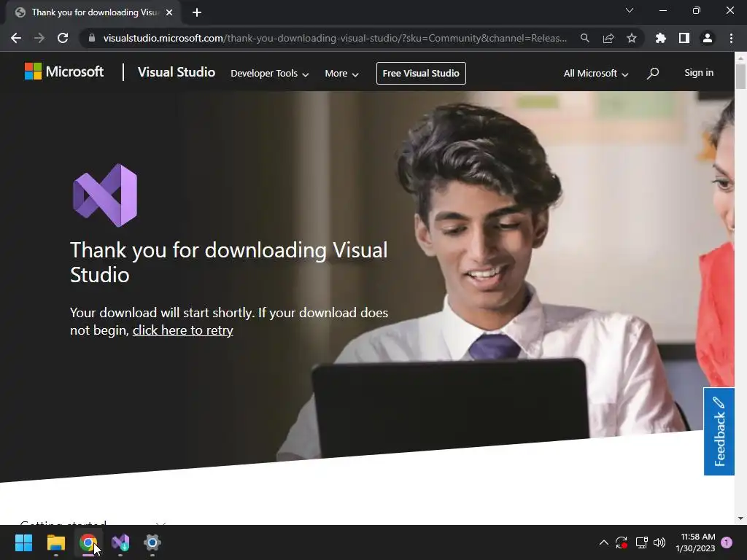This screenshot has width=747, height=560.
Task: Expand the All Microsoft menu
Action: pos(596,74)
